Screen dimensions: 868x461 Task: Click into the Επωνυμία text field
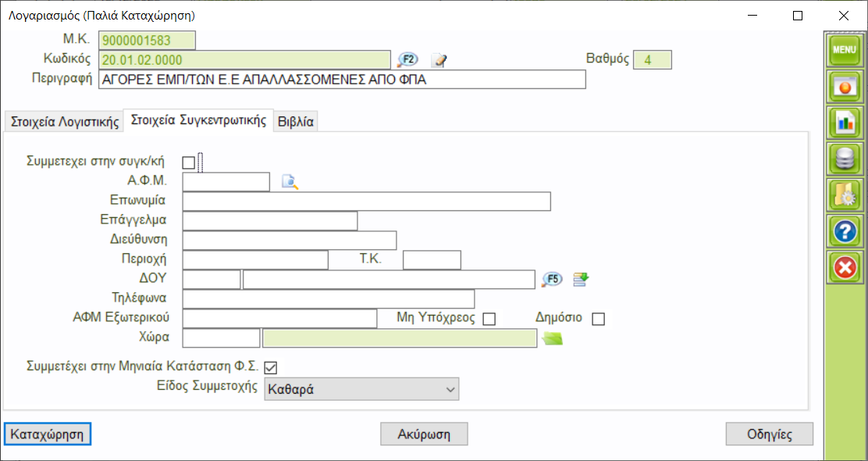pyautogui.click(x=366, y=202)
